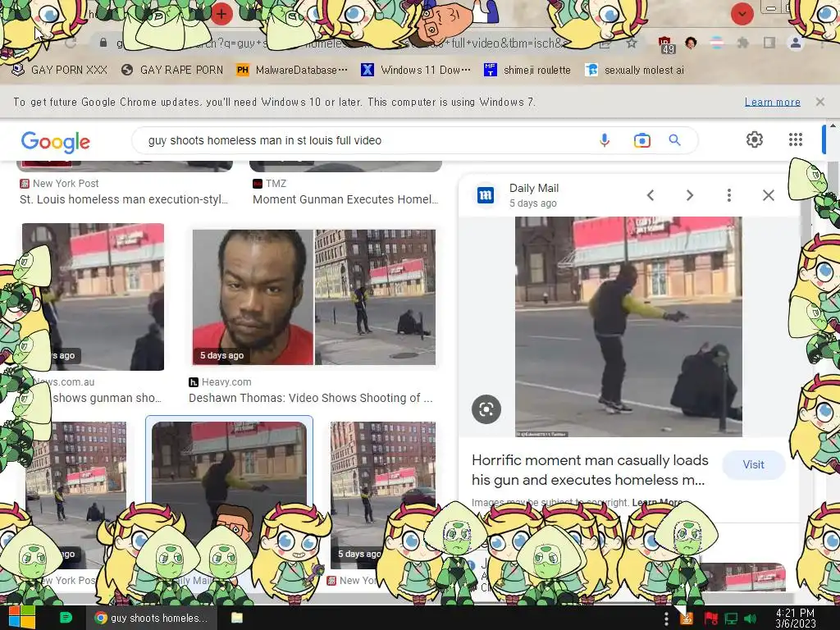Open the Windows 11 Dow… bookmark
Viewport: 840px width, 630px height.
tap(416, 71)
